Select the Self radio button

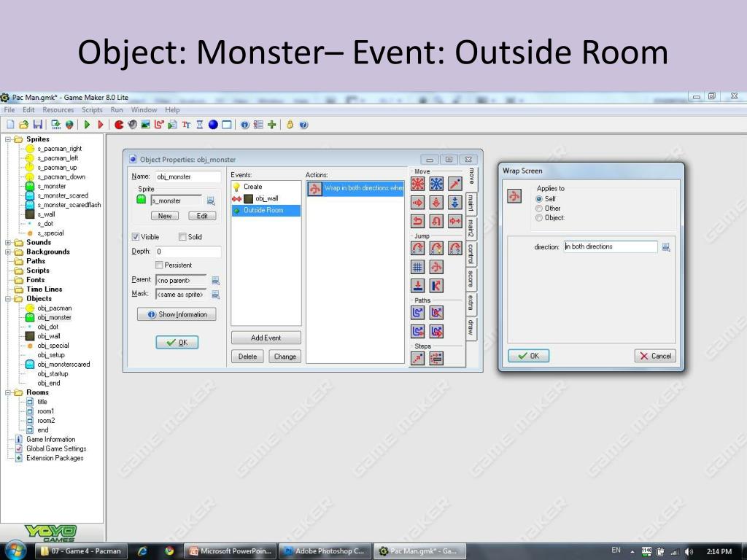click(539, 199)
